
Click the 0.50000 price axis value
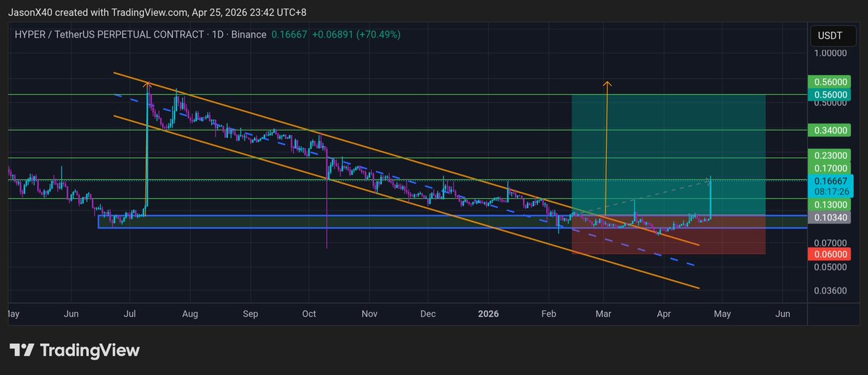coord(830,103)
